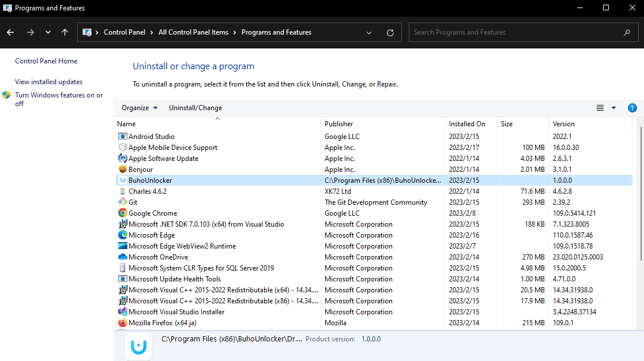644x361 pixels.
Task: Click the Android Studio program icon
Action: tap(122, 136)
